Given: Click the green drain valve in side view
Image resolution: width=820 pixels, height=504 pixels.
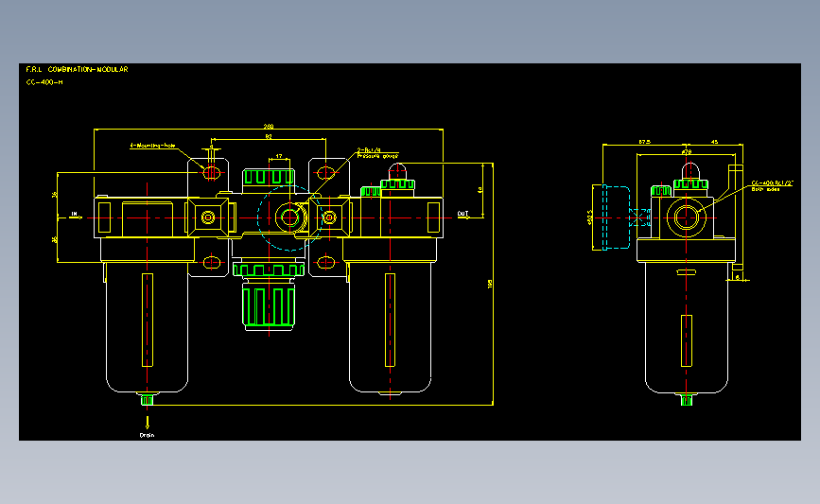Looking at the screenshot, I should click(x=687, y=401).
